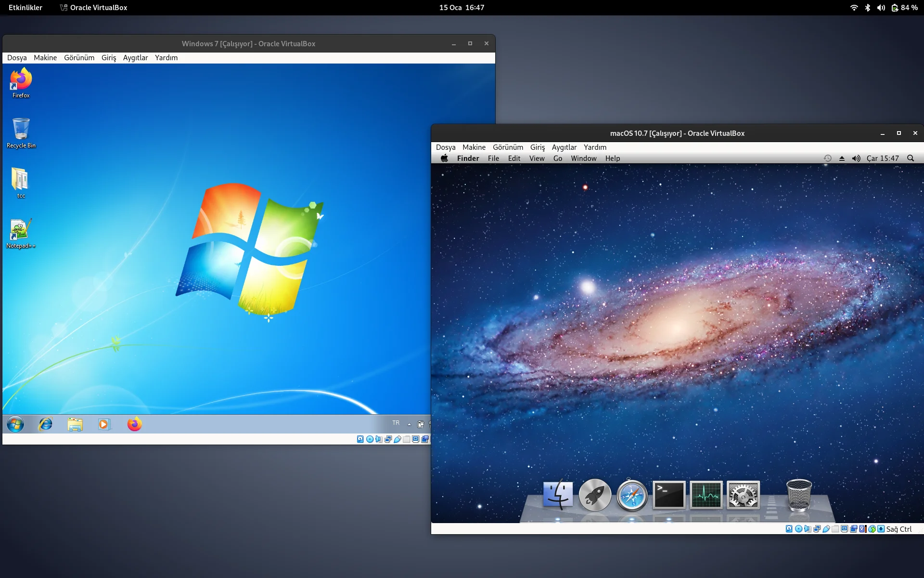Open Makine menu in the Windows 7 VM window
The image size is (924, 578).
[x=45, y=58]
